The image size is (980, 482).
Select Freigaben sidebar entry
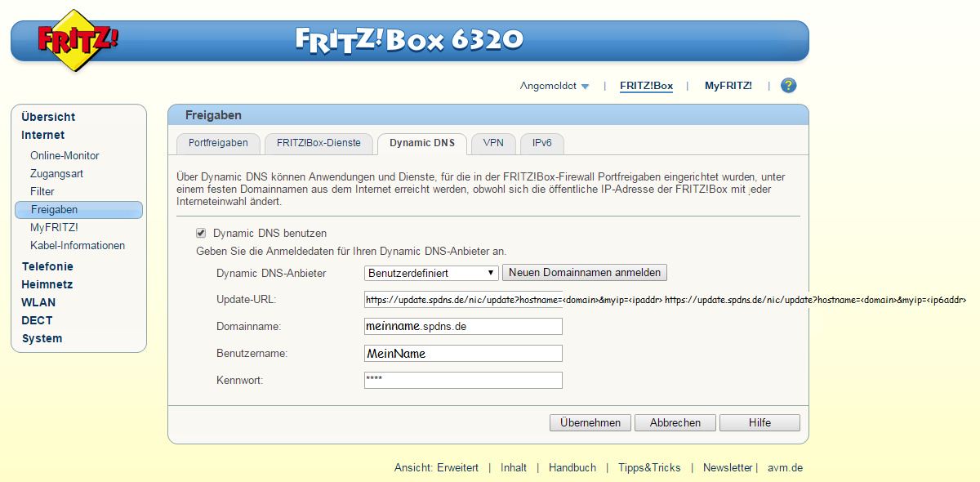click(78, 210)
